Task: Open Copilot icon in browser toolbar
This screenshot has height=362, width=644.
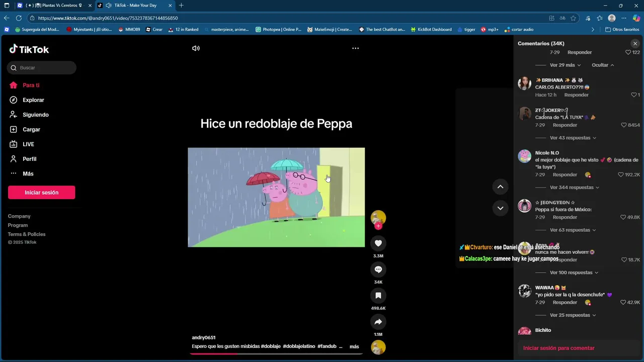Action: click(x=636, y=18)
